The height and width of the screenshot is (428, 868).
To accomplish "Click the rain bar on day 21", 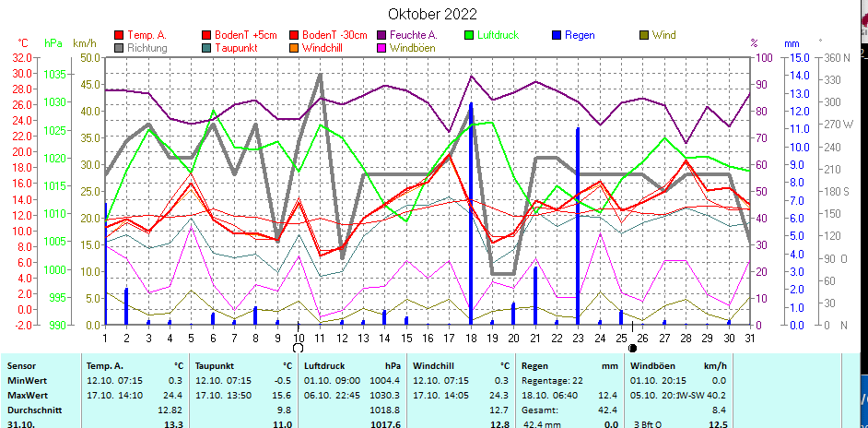I will click(x=535, y=295).
